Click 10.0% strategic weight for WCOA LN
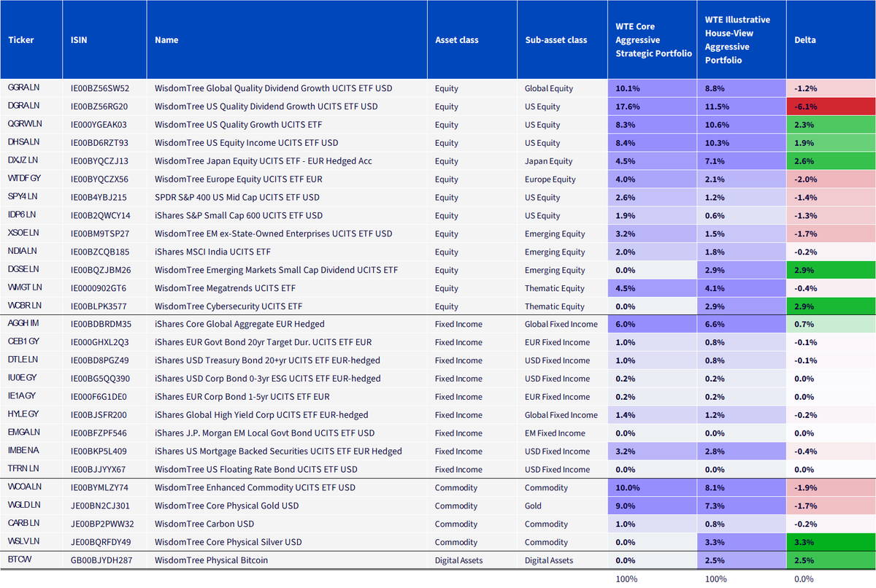 pos(653,487)
